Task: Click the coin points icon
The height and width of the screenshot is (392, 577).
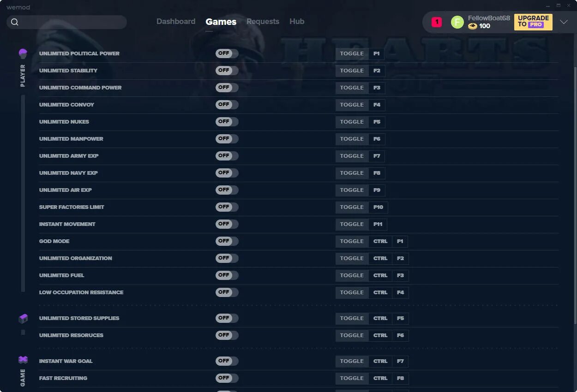Action: point(472,26)
